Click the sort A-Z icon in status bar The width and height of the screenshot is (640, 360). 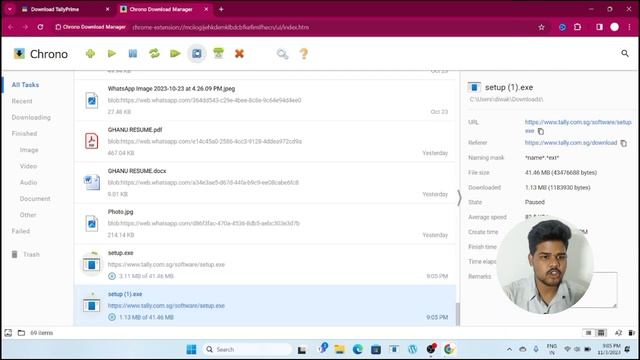point(618,333)
